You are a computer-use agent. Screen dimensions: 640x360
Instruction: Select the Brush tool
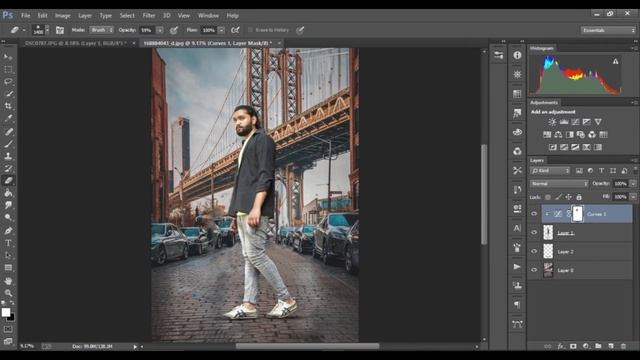tap(8, 144)
